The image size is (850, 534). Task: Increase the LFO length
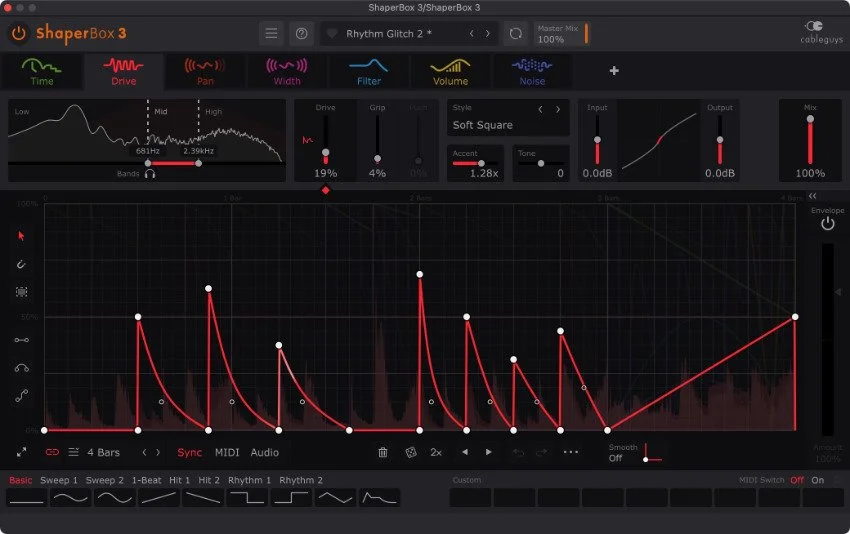[158, 452]
